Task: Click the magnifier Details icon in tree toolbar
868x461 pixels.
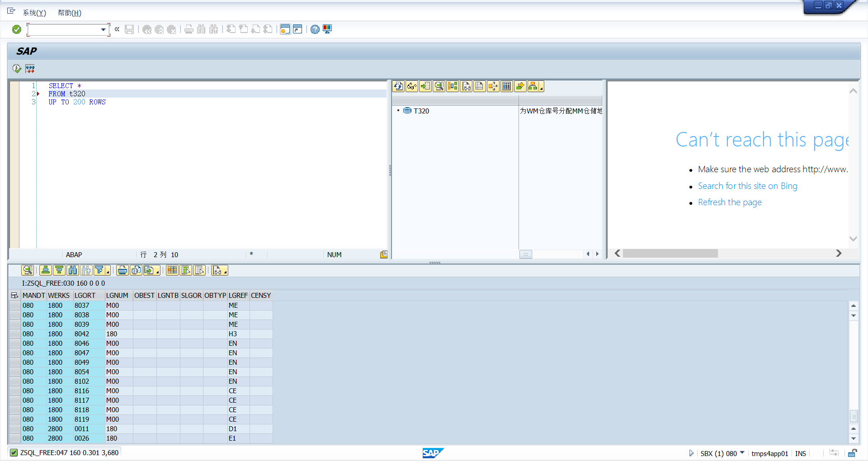Action: 439,86
